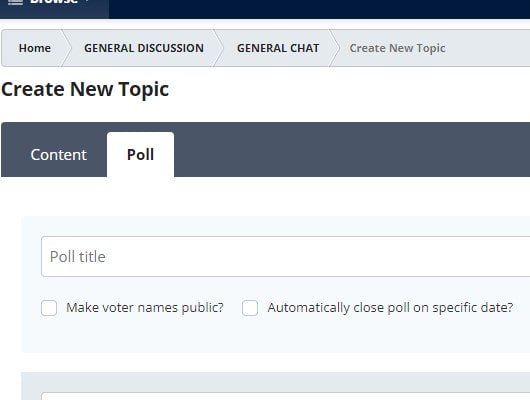This screenshot has height=400, width=530.
Task: Open the GENERAL DISCUSSION breadcrumb link
Action: [x=144, y=48]
